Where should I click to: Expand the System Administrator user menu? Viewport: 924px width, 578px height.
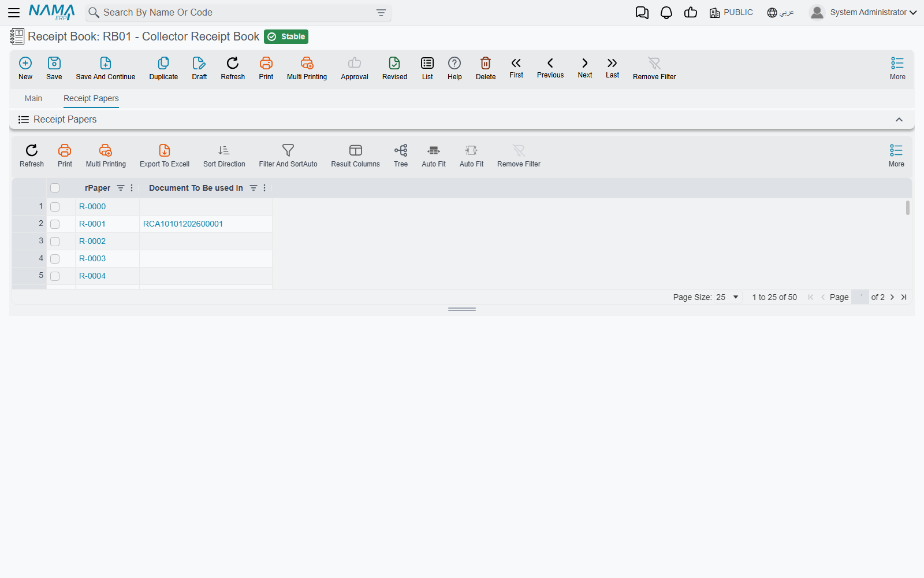863,13
